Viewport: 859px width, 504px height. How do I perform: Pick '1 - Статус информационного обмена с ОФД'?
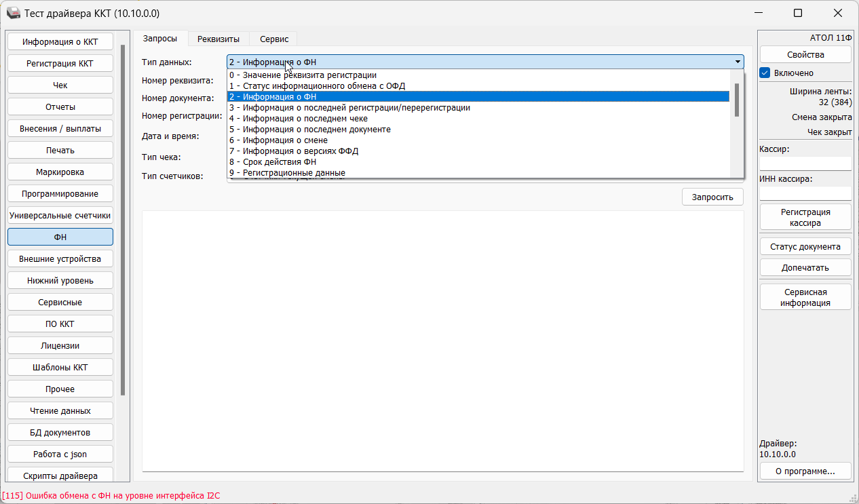(317, 86)
